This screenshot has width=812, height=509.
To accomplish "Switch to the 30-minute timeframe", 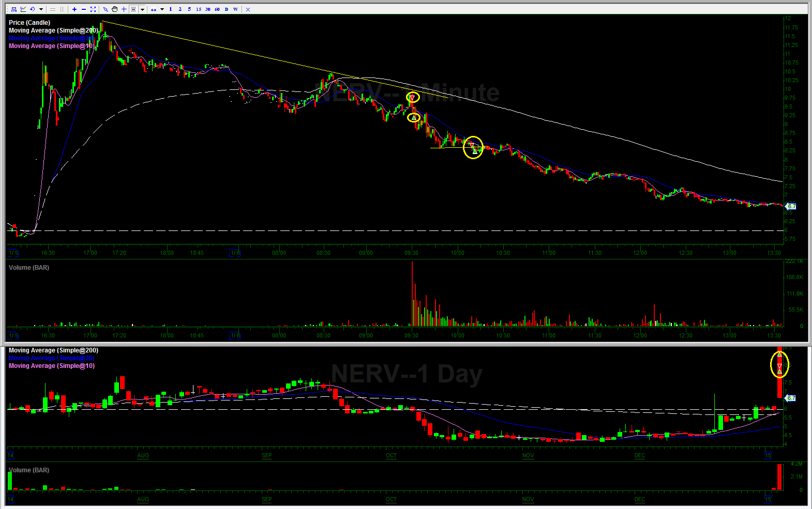I will click(x=208, y=9).
